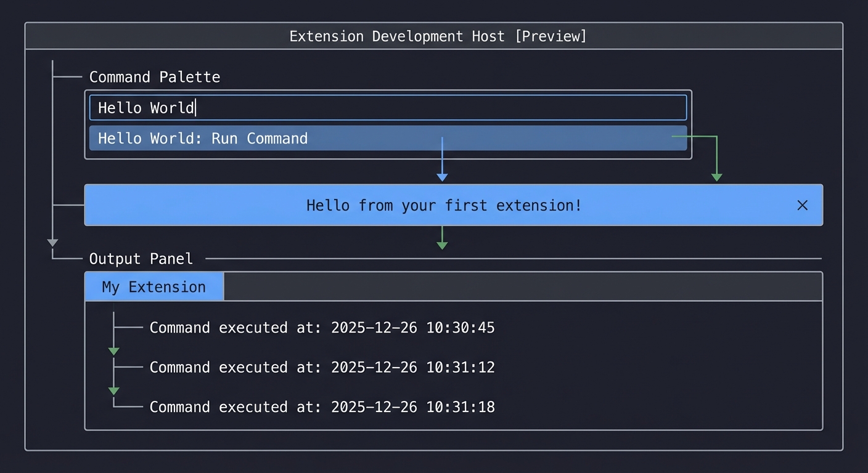868x473 pixels.
Task: Dismiss the 'Hello from your first extension!' notification
Action: click(x=802, y=205)
